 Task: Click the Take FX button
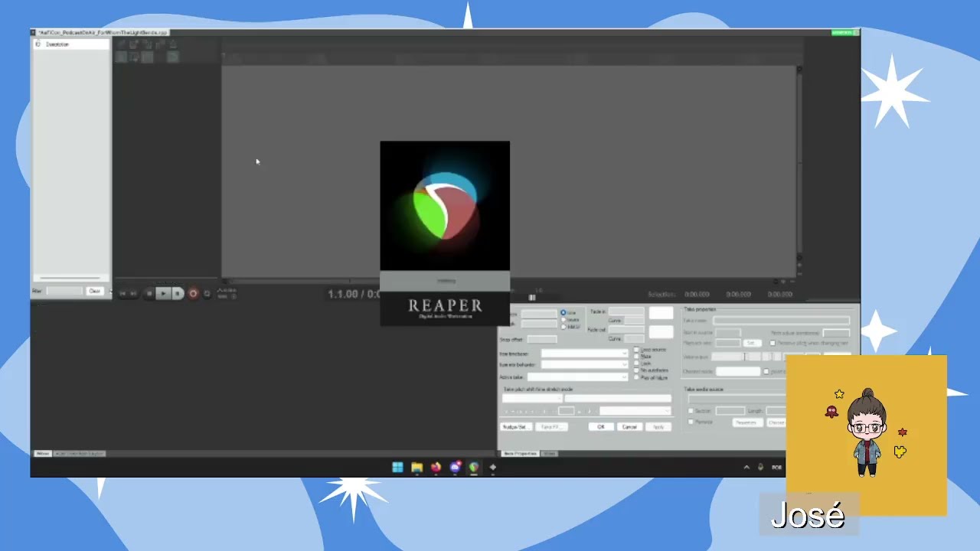pos(551,426)
